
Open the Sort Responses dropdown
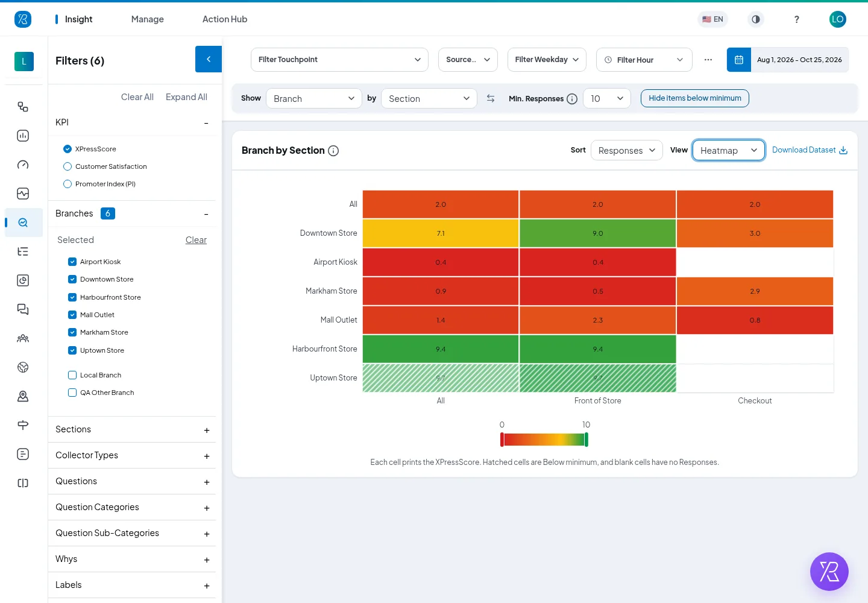click(x=627, y=150)
